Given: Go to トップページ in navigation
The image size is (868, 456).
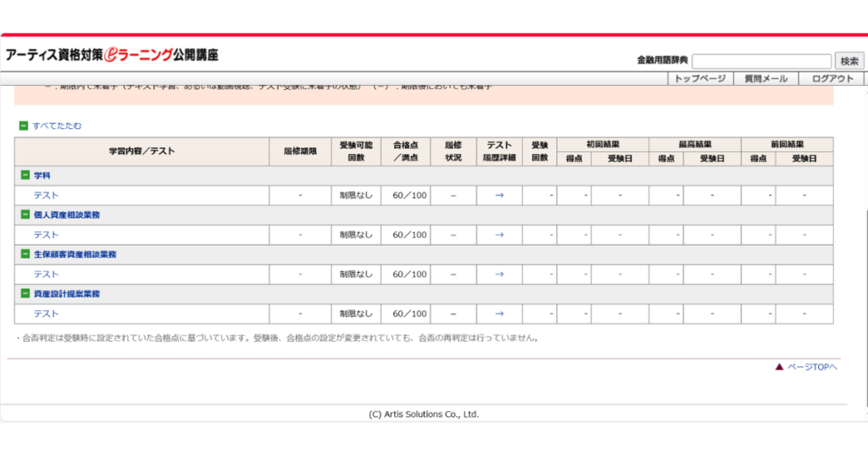Looking at the screenshot, I should pos(700,78).
